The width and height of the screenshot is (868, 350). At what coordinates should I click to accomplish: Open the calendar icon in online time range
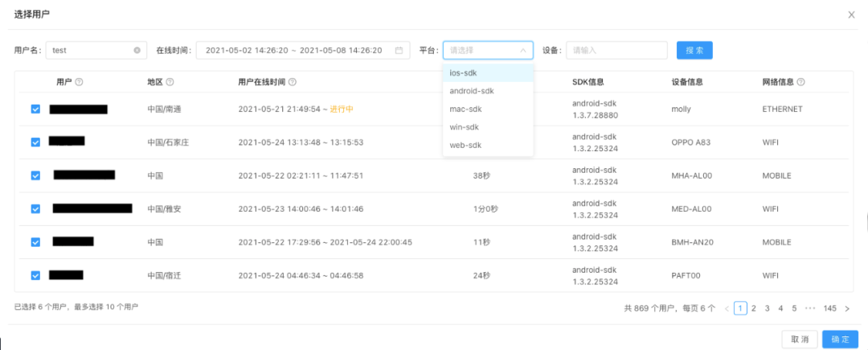click(399, 51)
